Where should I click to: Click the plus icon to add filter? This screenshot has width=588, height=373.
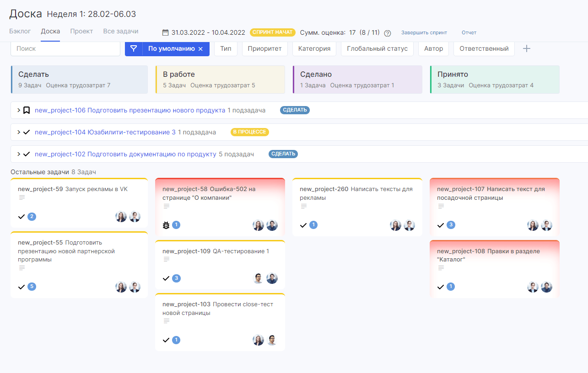coord(527,48)
